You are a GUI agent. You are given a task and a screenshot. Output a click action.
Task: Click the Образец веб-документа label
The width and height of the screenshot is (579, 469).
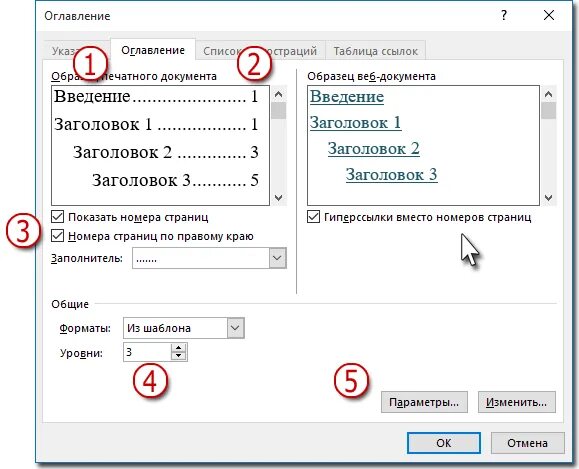click(371, 76)
